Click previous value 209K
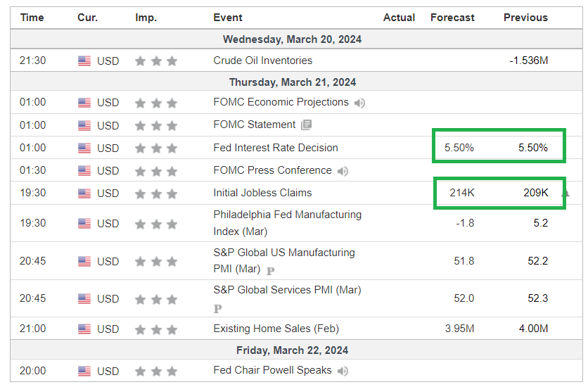Viewport: 588px width, 387px height. point(536,193)
